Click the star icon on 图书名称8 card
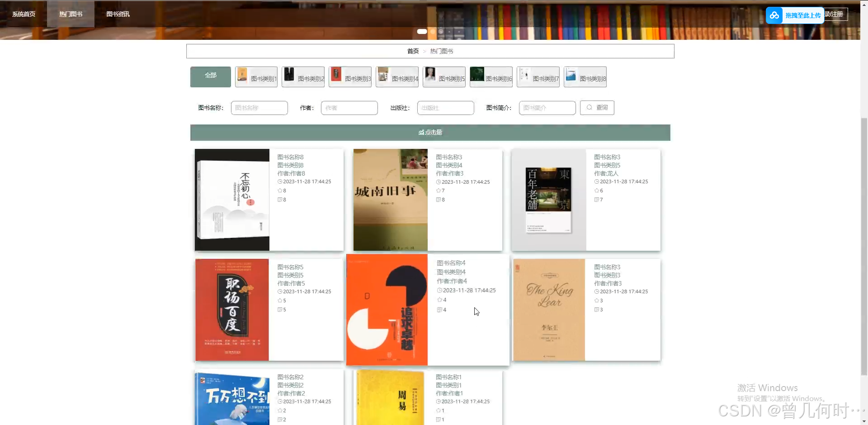This screenshot has width=868, height=425. 280,191
